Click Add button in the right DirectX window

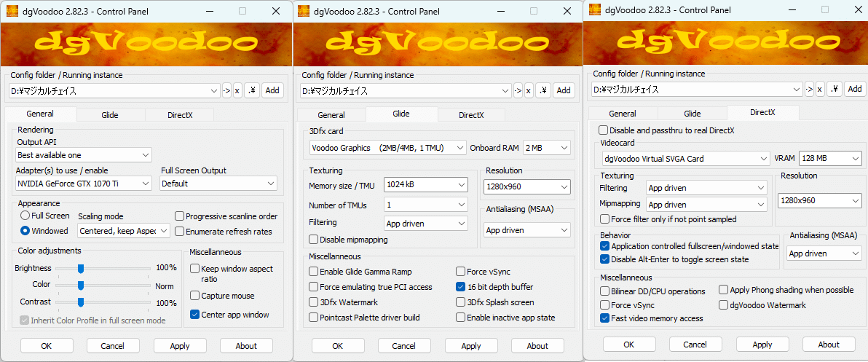coord(855,89)
